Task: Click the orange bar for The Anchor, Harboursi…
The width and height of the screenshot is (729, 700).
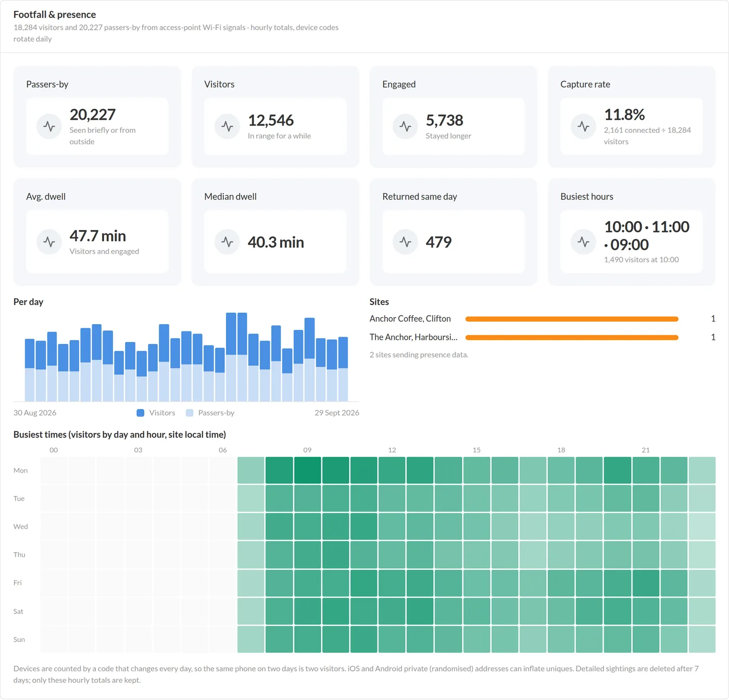Action: (572, 338)
